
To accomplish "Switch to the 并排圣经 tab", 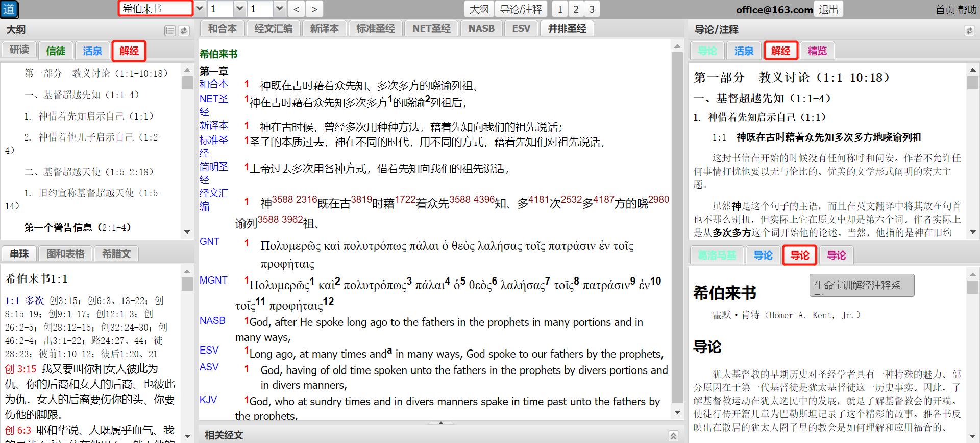I will [x=567, y=29].
